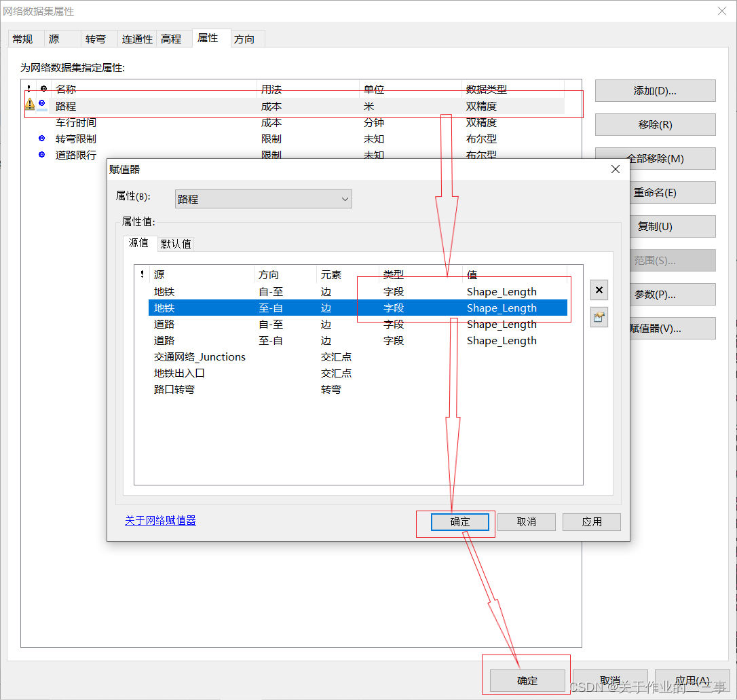Click the 值 column header
Viewport: 737px width, 700px height.
514,274
